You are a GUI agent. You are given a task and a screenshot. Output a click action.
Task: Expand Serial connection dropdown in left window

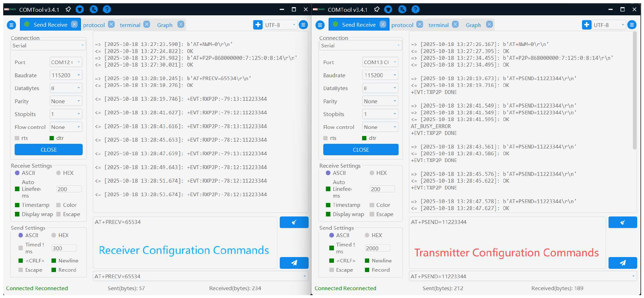coord(48,46)
